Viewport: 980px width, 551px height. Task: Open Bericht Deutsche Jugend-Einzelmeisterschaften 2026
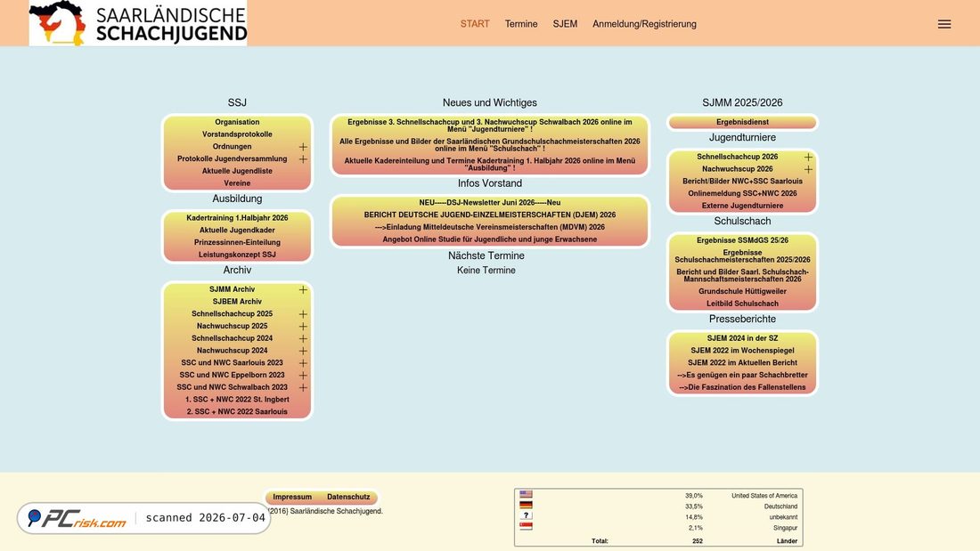[489, 215]
